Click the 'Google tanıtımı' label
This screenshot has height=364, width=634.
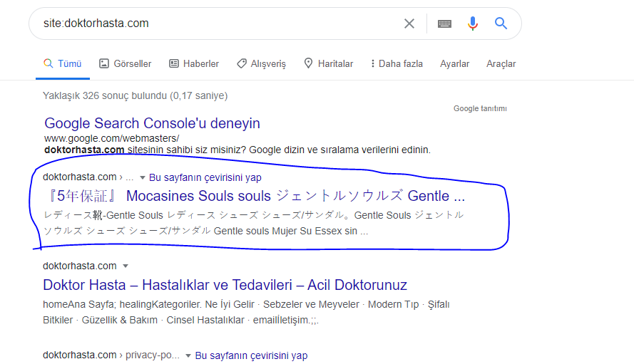click(x=480, y=108)
